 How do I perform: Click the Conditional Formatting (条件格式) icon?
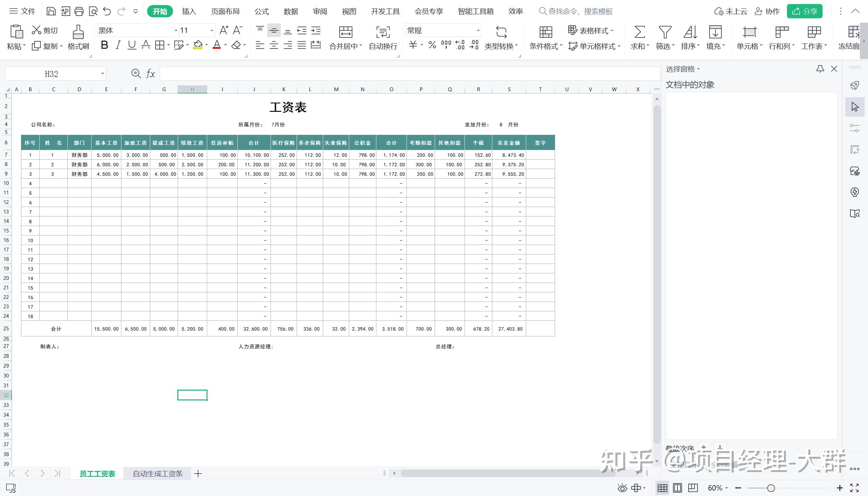click(546, 32)
